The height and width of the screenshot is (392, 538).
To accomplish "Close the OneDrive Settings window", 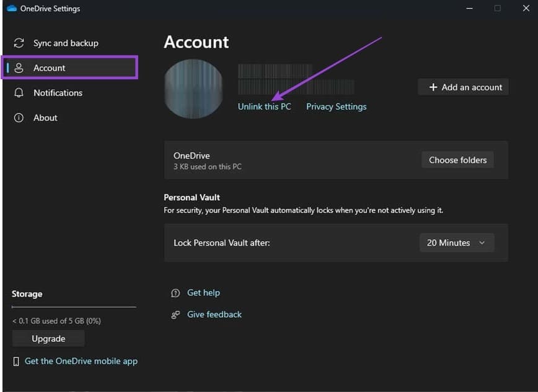I will tap(526, 8).
